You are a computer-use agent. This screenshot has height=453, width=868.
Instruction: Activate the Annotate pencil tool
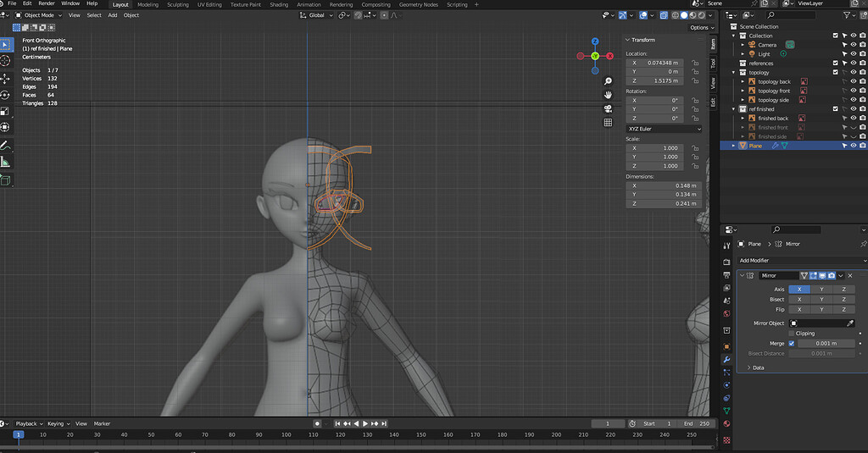click(5, 145)
